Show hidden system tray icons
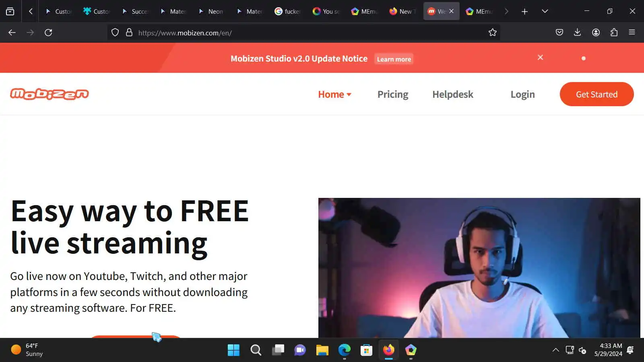The image size is (644, 362). tap(555, 350)
